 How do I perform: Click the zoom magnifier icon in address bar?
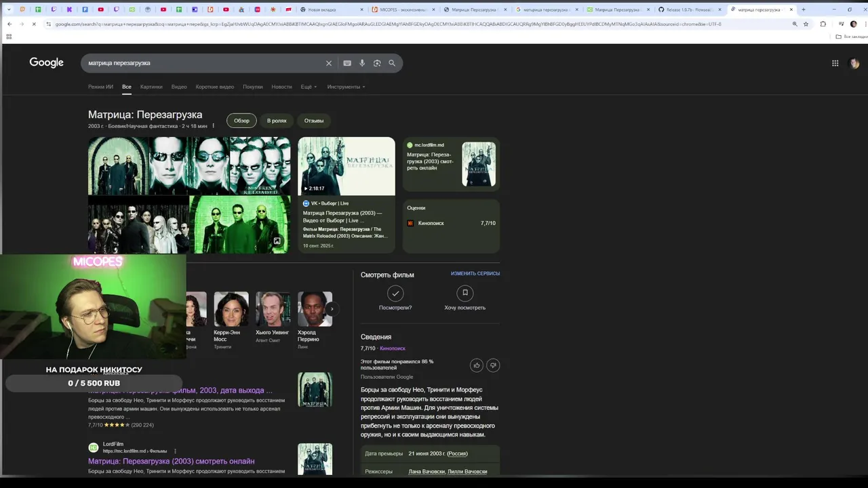795,24
